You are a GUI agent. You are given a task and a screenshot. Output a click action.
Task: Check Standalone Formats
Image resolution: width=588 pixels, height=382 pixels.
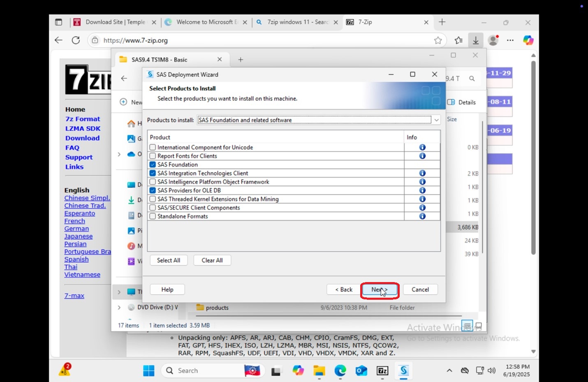[x=153, y=216]
